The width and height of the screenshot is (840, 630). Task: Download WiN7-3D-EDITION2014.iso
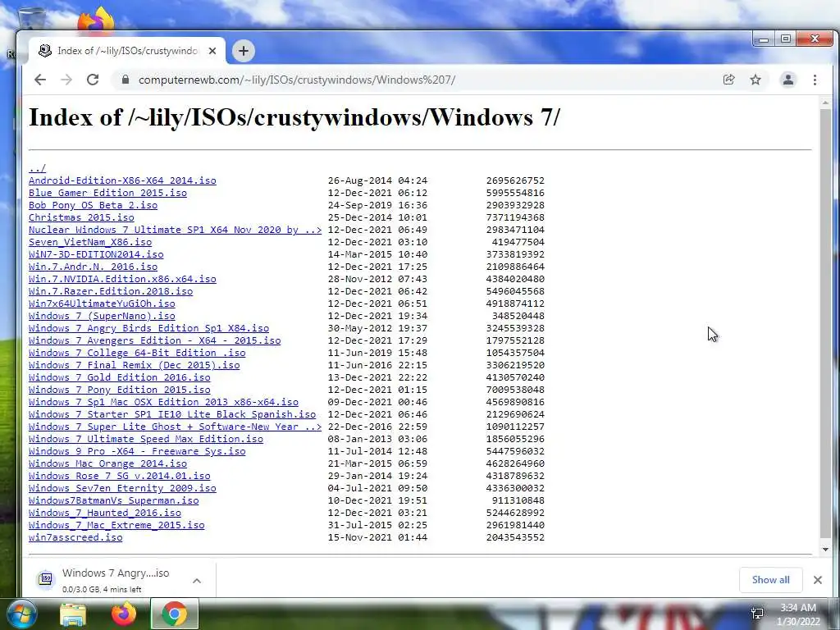[x=96, y=254]
